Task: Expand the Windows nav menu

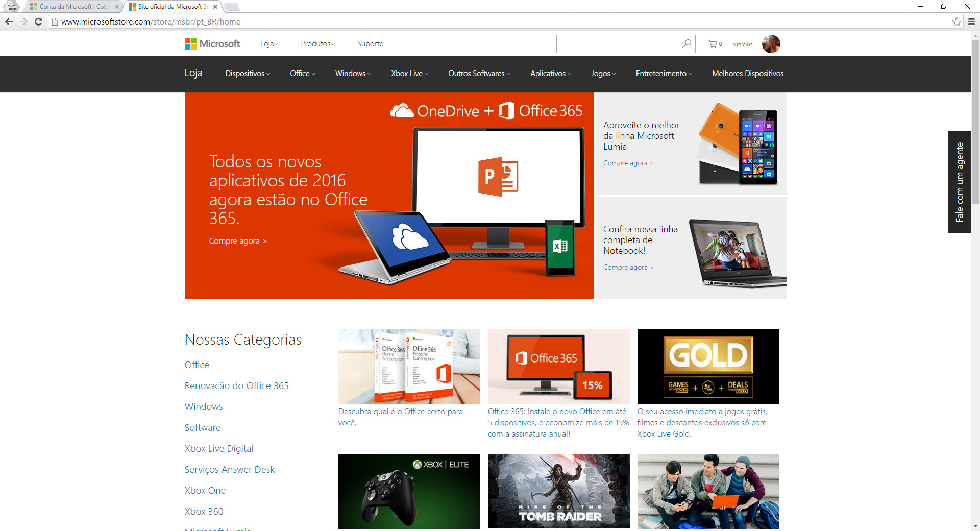Action: (x=353, y=74)
